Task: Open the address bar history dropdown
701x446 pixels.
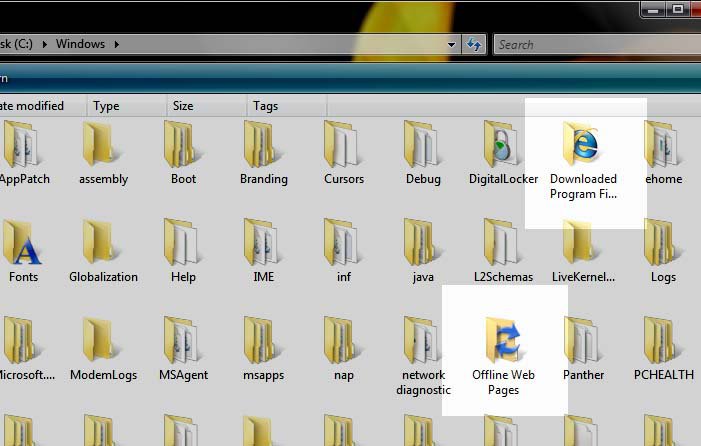Action: [x=451, y=44]
